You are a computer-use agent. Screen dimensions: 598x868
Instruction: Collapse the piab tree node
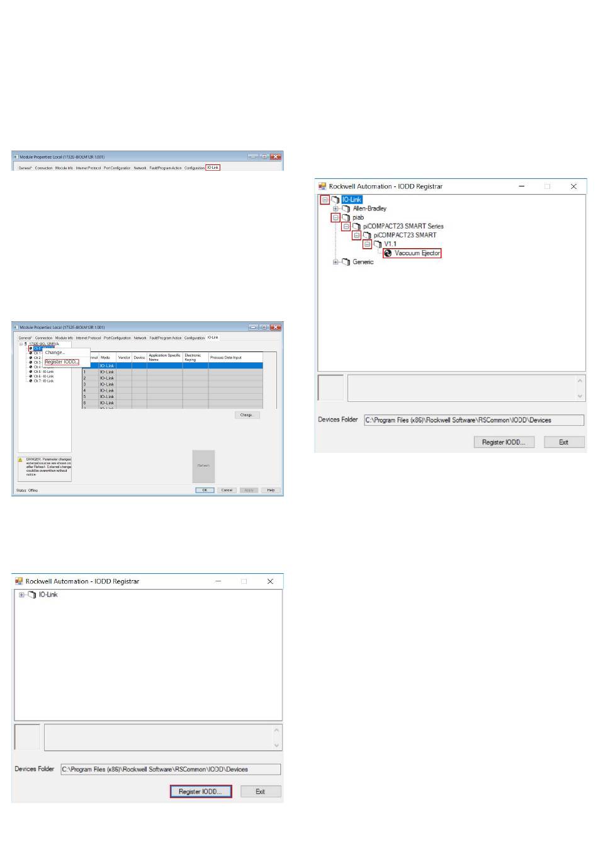click(336, 217)
